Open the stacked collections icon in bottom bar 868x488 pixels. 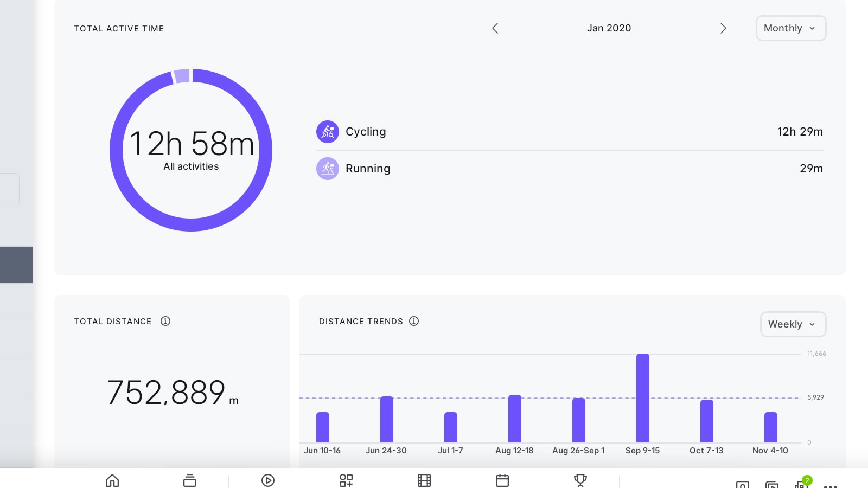pos(190,480)
